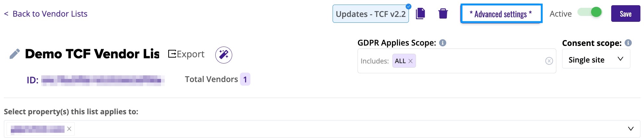Viewport: 644px width, 140px height.
Task: Click the copy vendor list icon
Action: point(420,14)
